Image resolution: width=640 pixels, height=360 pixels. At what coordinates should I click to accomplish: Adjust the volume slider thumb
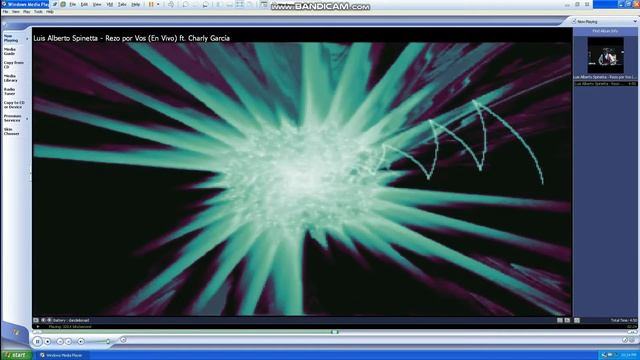[x=108, y=341]
